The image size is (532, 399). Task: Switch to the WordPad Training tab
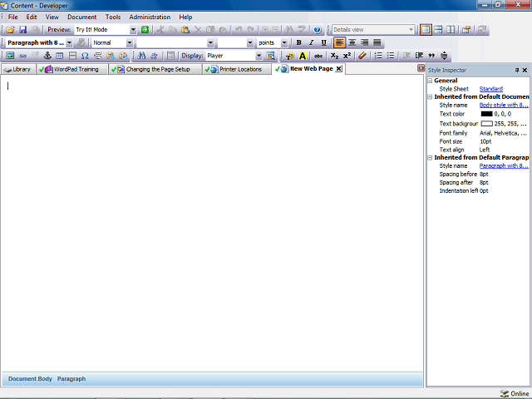[x=72, y=69]
